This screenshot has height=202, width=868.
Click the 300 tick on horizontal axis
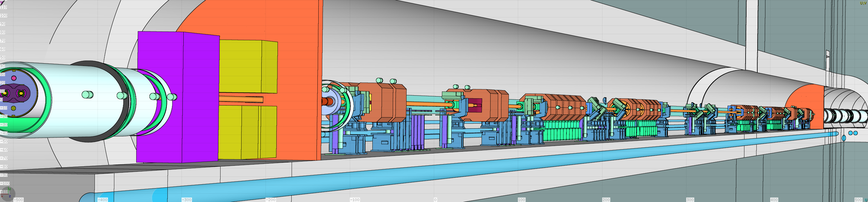pyautogui.click(x=690, y=200)
